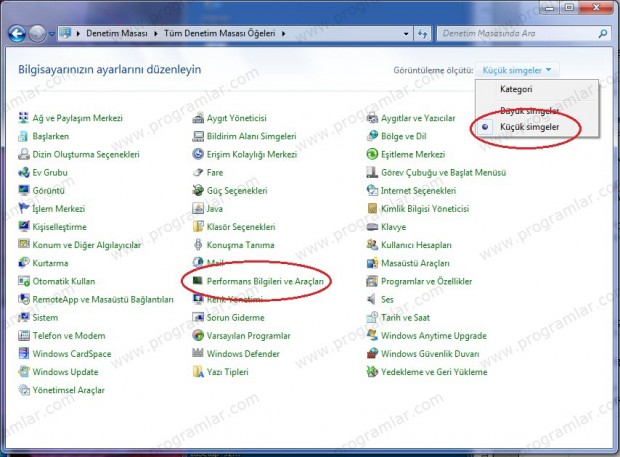Click the Erişim Kolaylığı Merkezi icon

click(x=198, y=154)
